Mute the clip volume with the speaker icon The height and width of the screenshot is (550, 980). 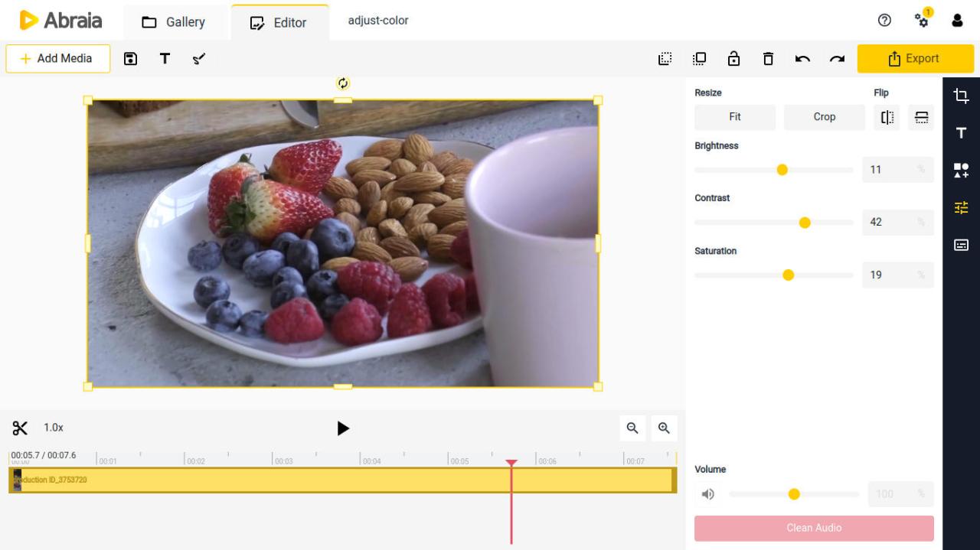click(x=707, y=494)
